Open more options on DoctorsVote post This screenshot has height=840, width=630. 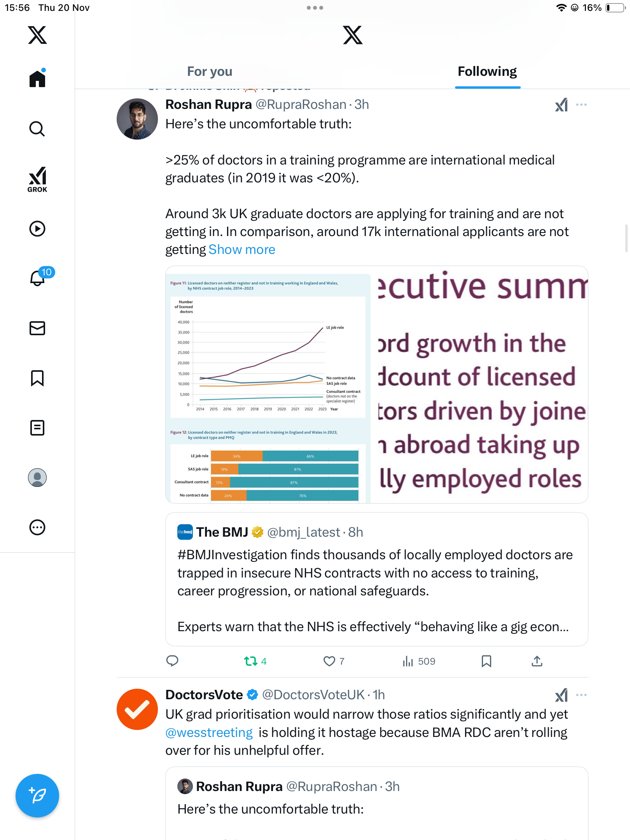click(581, 695)
